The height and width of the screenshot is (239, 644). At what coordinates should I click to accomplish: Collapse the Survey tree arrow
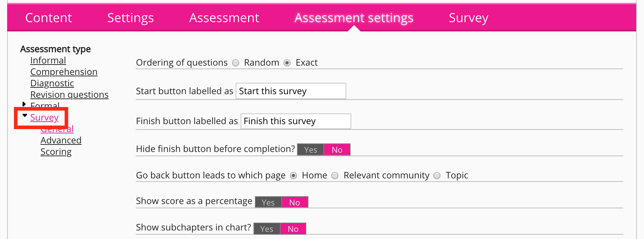click(x=25, y=116)
